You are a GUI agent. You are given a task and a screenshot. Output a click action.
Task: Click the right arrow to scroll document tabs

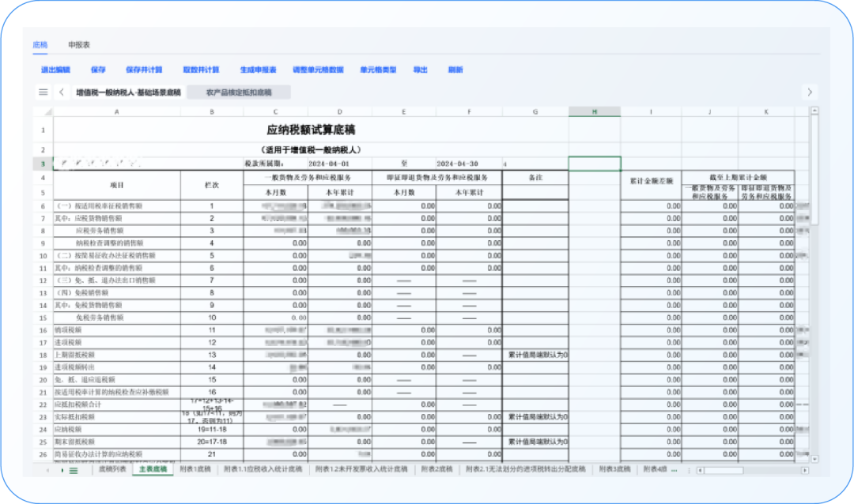(x=809, y=92)
